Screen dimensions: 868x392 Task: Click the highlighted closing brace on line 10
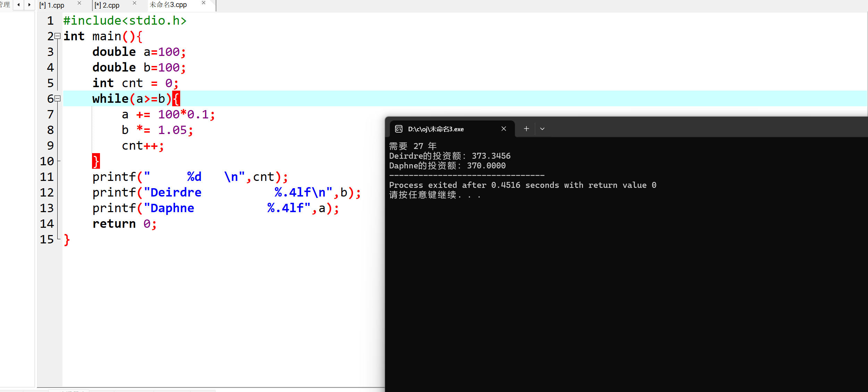(96, 161)
